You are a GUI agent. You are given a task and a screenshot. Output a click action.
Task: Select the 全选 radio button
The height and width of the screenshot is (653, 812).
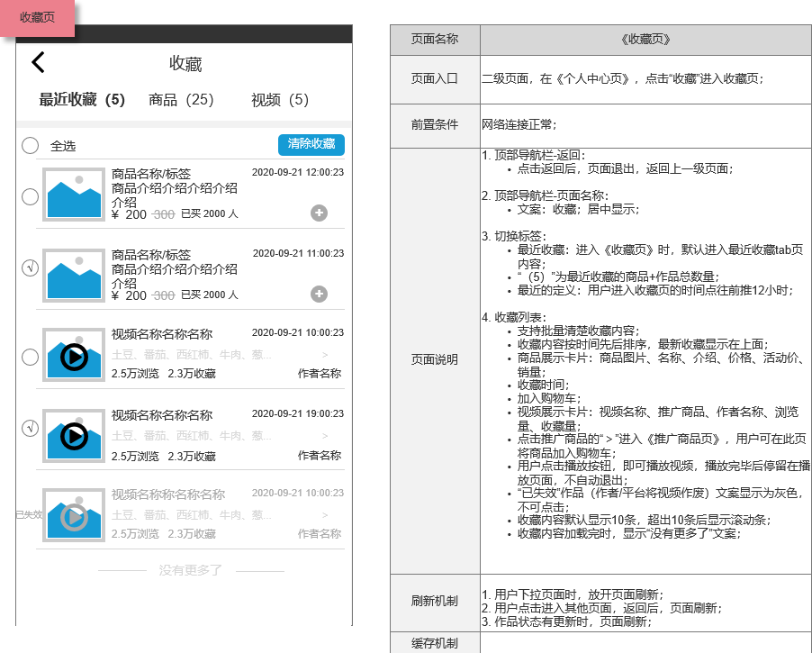[x=29, y=145]
